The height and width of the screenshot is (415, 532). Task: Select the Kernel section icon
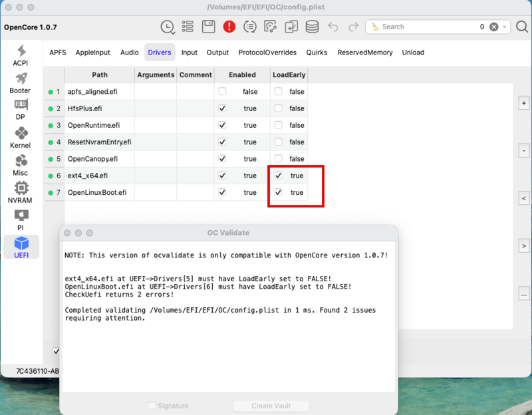21,138
